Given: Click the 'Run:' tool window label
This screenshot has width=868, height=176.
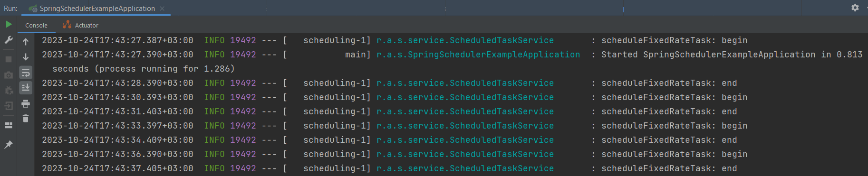Looking at the screenshot, I should (10, 9).
